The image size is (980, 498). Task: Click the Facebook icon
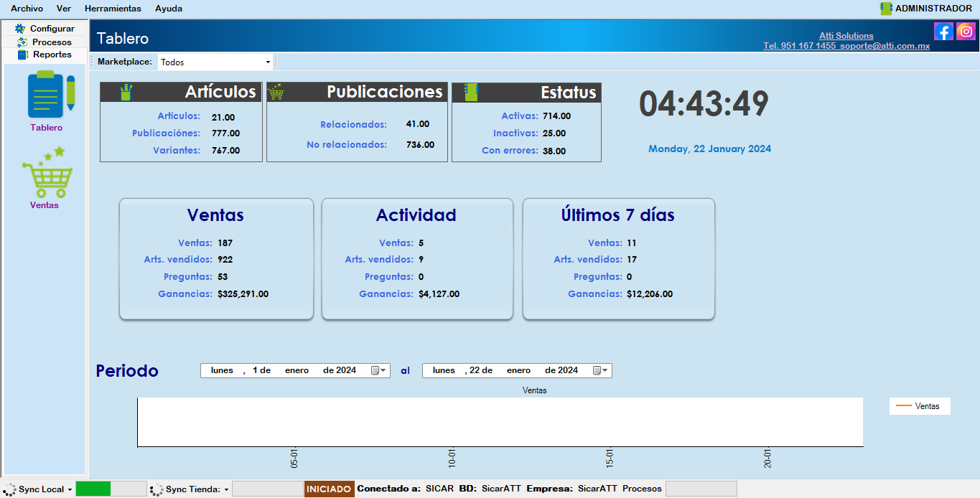coord(943,32)
